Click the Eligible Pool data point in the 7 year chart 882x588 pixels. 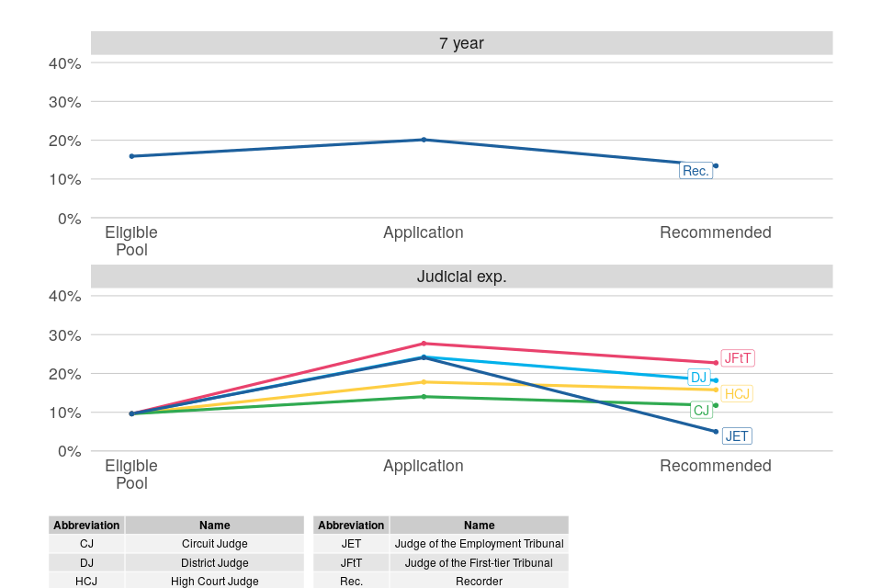tap(131, 156)
